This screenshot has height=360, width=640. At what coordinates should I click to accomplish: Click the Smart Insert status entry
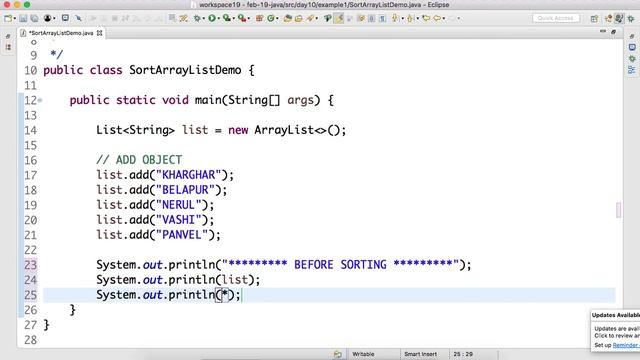click(x=420, y=354)
